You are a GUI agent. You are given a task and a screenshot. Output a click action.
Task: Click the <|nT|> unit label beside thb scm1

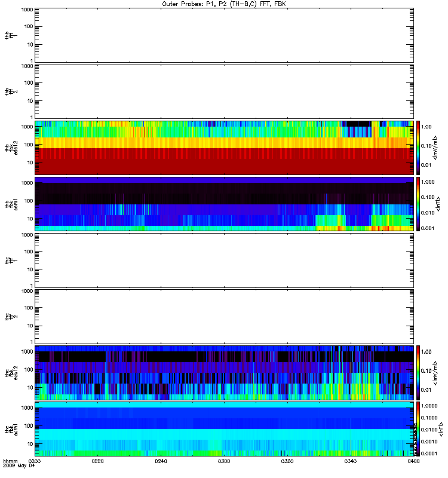(x=438, y=204)
